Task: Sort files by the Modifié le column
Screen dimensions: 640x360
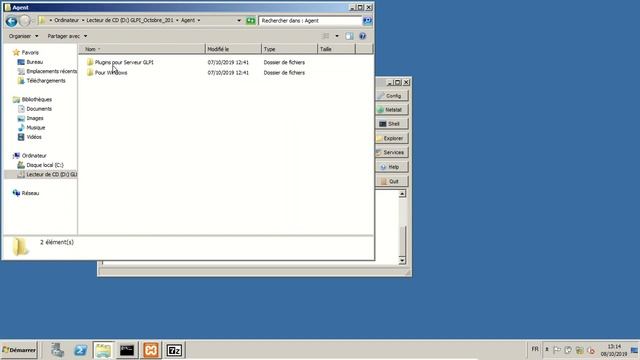Action: tap(233, 49)
